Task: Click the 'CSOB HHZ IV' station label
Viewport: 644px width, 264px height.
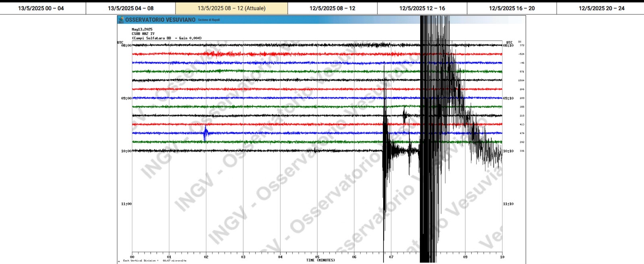Action: pyautogui.click(x=143, y=34)
